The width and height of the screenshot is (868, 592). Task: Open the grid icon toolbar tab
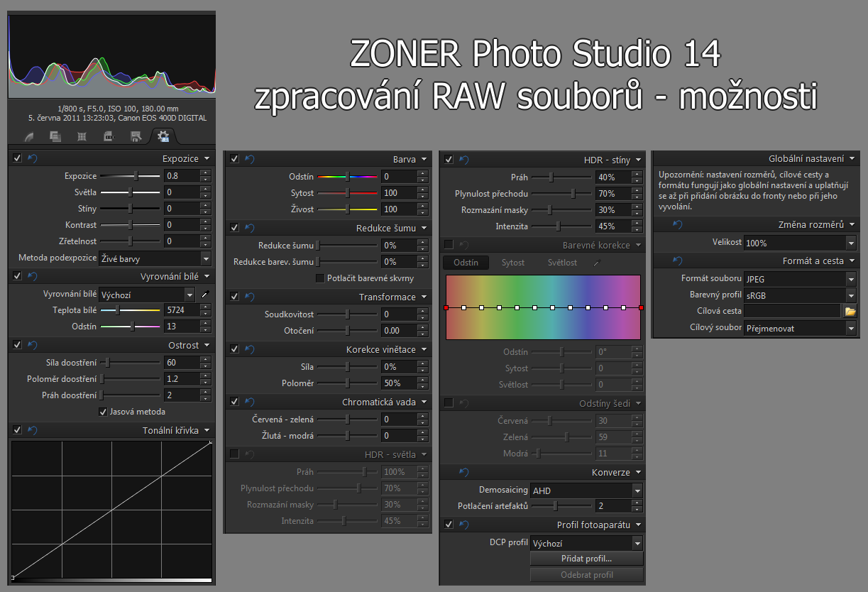click(82, 136)
